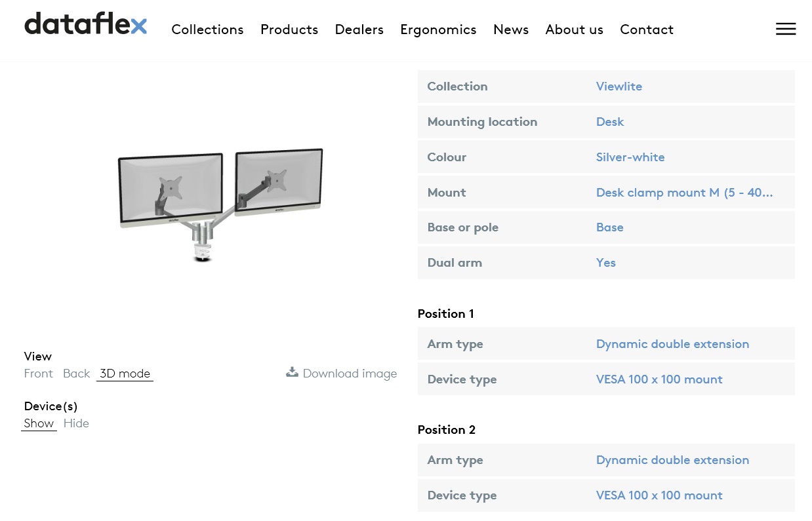This screenshot has width=812, height=521.
Task: Open the hamburger menu icon
Action: click(786, 29)
